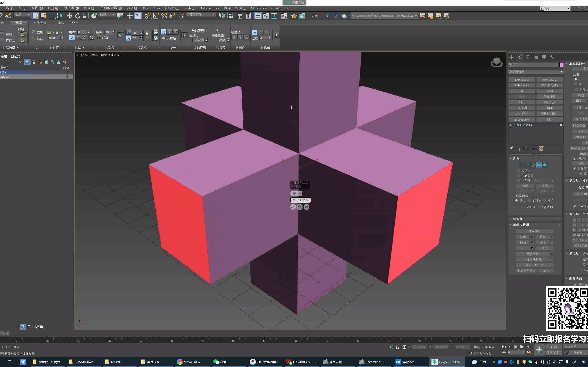This screenshot has height=367, width=588.
Task: Open 腾讯会议 from the Windows taskbar
Action: (x=405, y=362)
